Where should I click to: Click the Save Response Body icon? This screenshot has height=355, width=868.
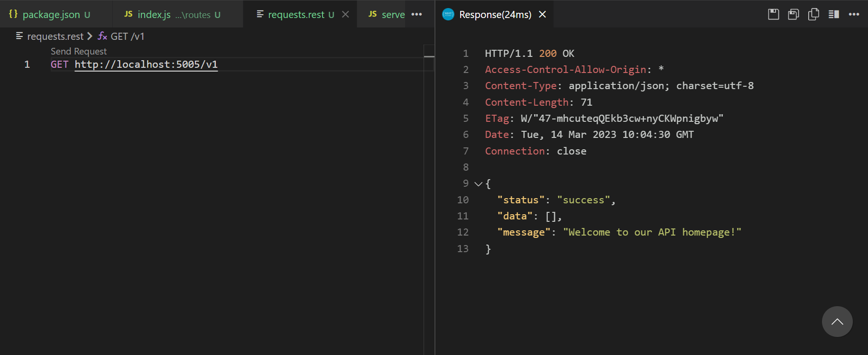(794, 14)
